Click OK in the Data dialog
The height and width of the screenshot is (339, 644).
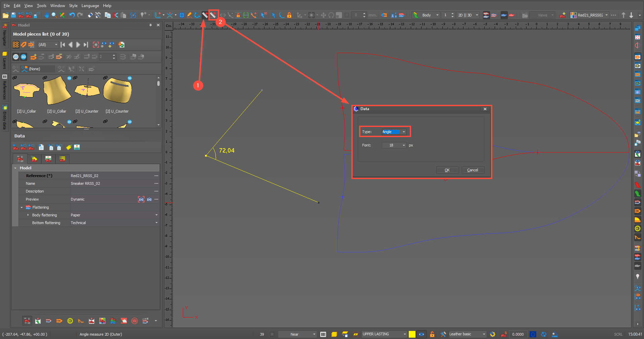(447, 170)
